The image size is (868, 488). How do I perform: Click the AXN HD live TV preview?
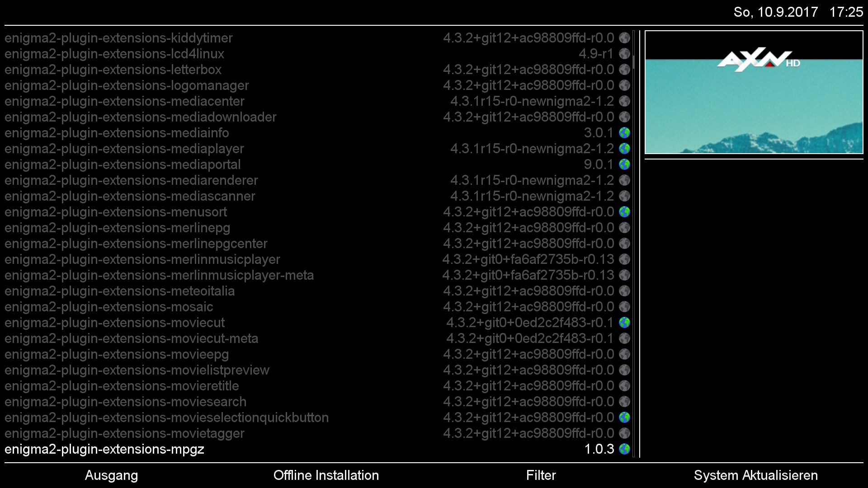click(x=754, y=93)
